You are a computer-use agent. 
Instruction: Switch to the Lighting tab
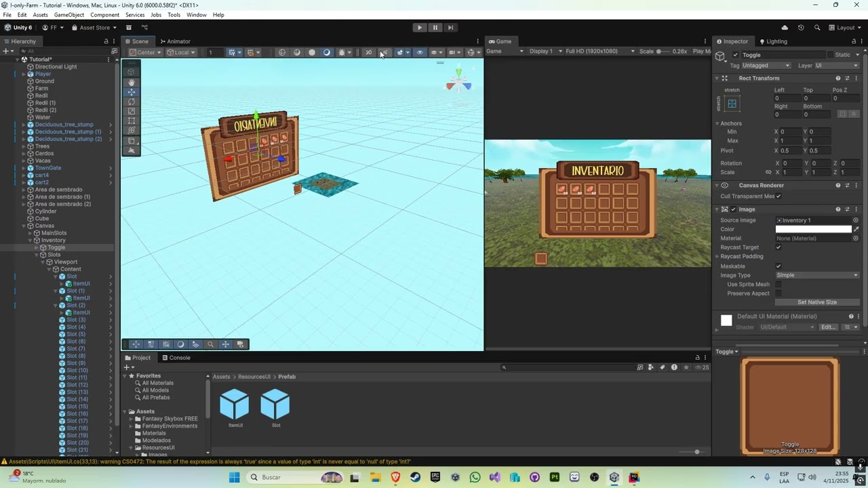(773, 41)
